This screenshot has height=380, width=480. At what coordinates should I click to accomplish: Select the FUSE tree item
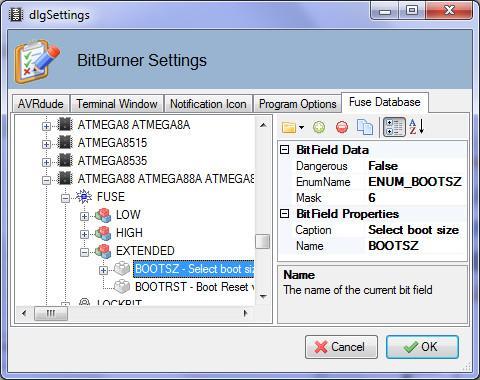click(111, 197)
